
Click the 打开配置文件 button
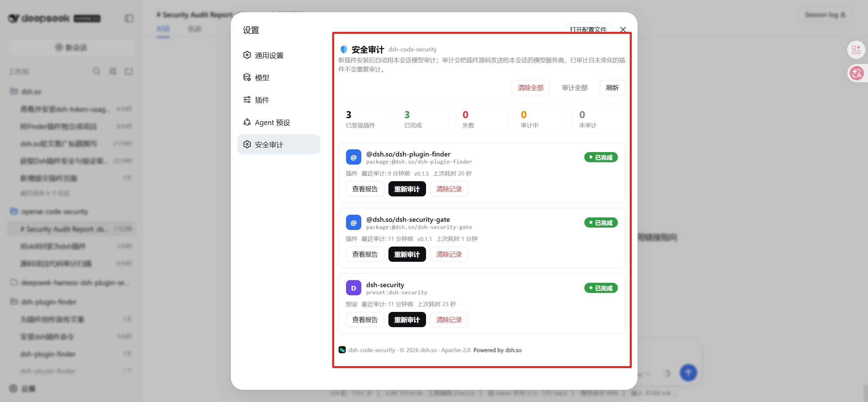pyautogui.click(x=588, y=29)
